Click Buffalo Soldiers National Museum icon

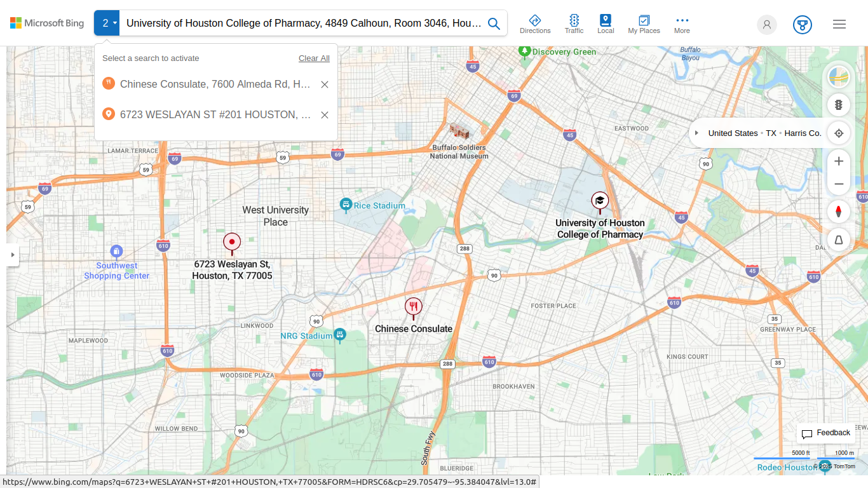pyautogui.click(x=459, y=132)
